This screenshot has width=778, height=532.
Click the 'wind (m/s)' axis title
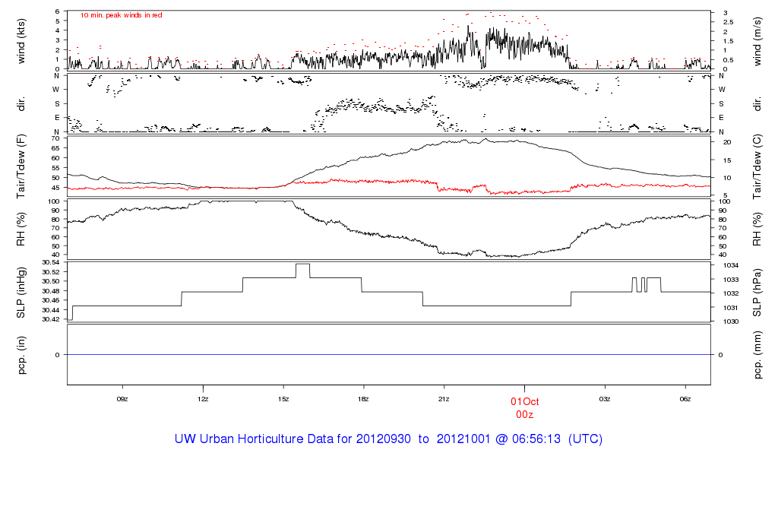click(x=757, y=41)
